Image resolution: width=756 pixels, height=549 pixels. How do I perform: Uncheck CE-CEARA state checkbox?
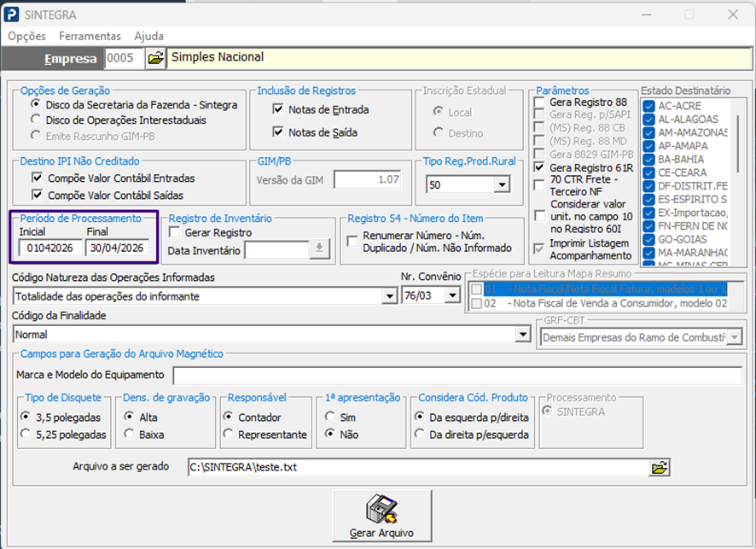tap(649, 172)
